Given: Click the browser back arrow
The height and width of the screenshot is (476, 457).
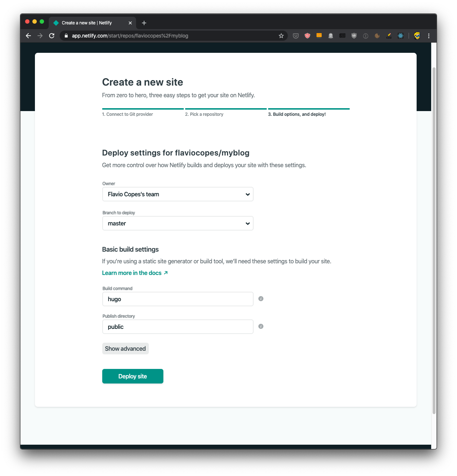Looking at the screenshot, I should (28, 36).
